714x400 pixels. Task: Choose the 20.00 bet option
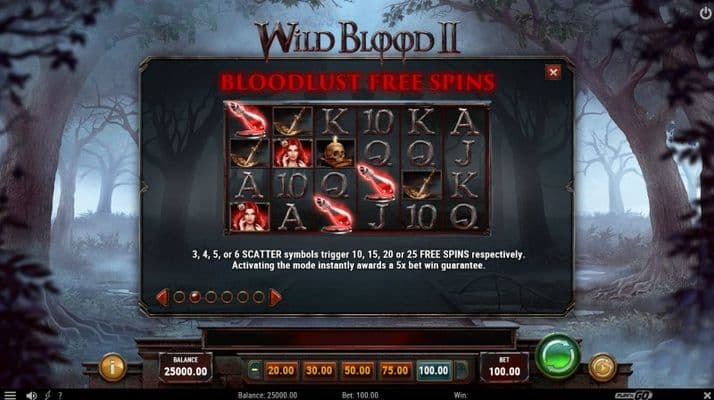tap(280, 370)
